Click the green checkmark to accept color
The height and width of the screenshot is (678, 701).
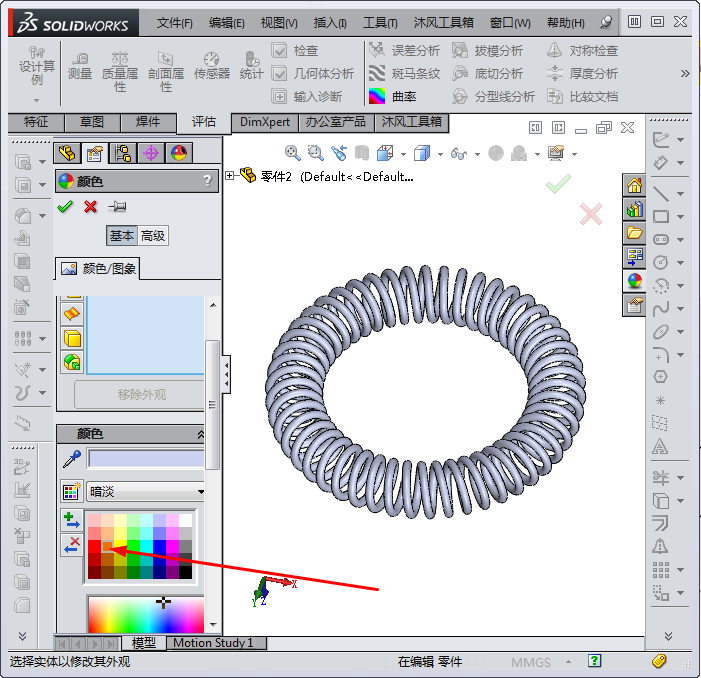coord(66,207)
